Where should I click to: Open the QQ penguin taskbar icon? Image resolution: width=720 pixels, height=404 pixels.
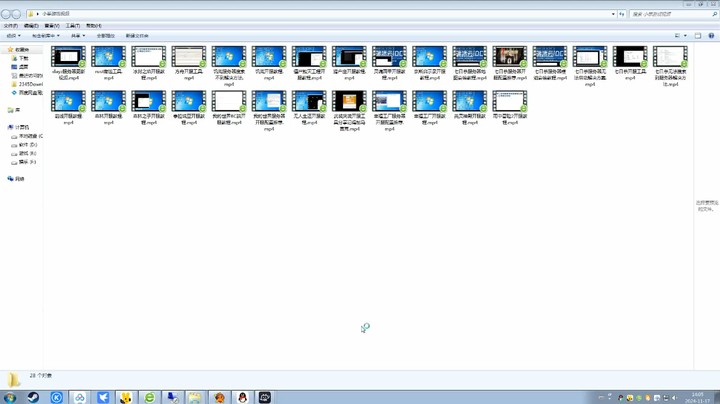tap(242, 397)
